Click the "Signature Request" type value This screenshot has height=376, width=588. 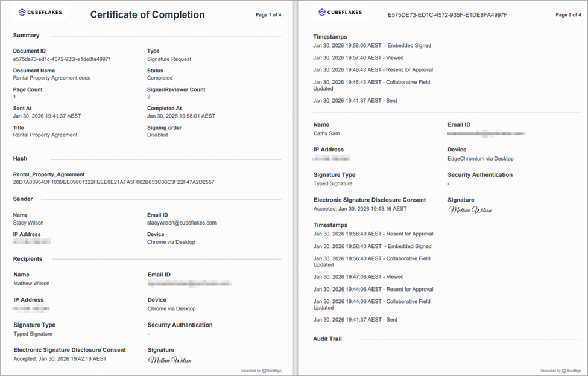click(x=169, y=59)
